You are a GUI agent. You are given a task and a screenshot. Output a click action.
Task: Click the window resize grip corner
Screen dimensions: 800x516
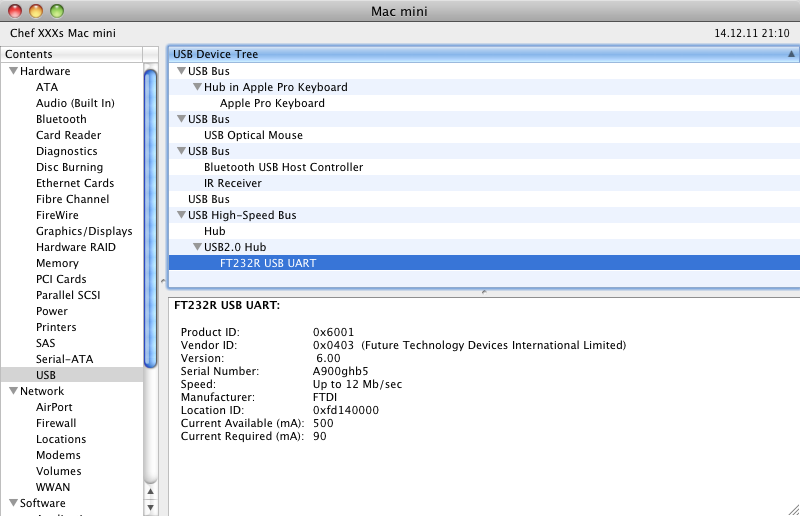[794, 510]
